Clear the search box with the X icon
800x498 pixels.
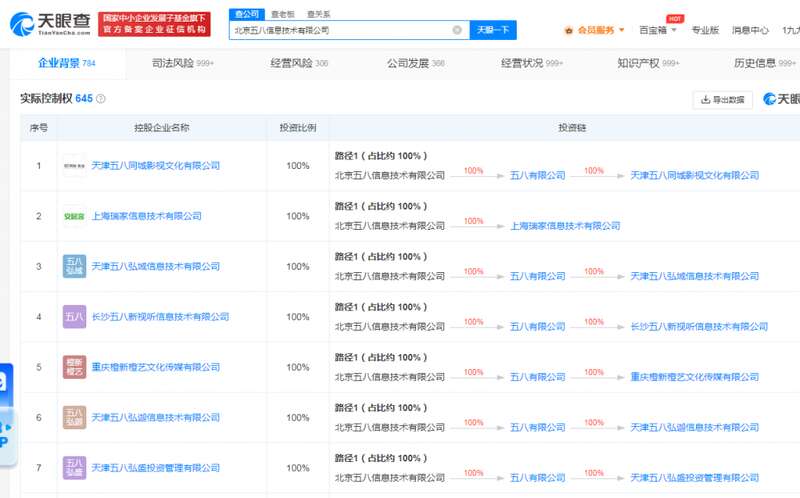(457, 30)
